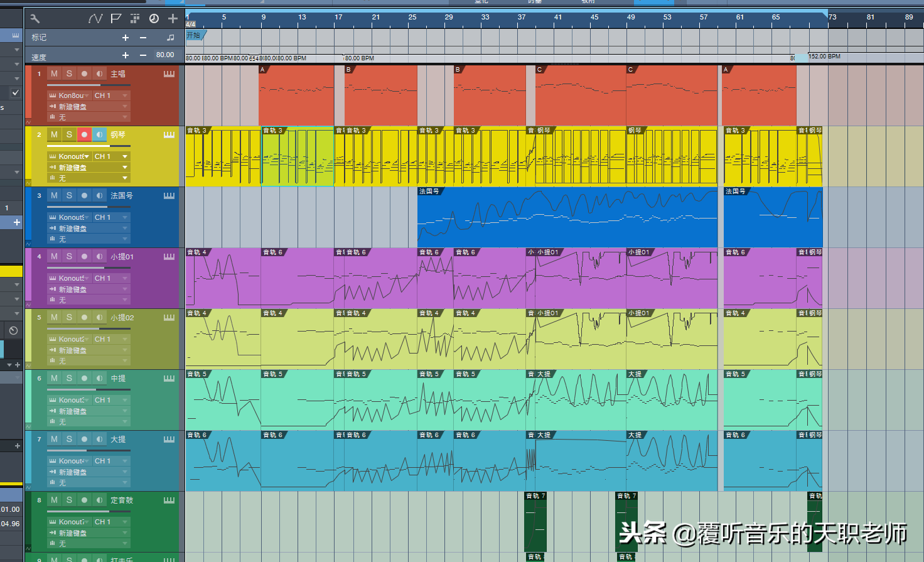The height and width of the screenshot is (562, 924).
Task: Select the first 音轨 7 clip on 定音鼓 track
Action: coord(535,522)
